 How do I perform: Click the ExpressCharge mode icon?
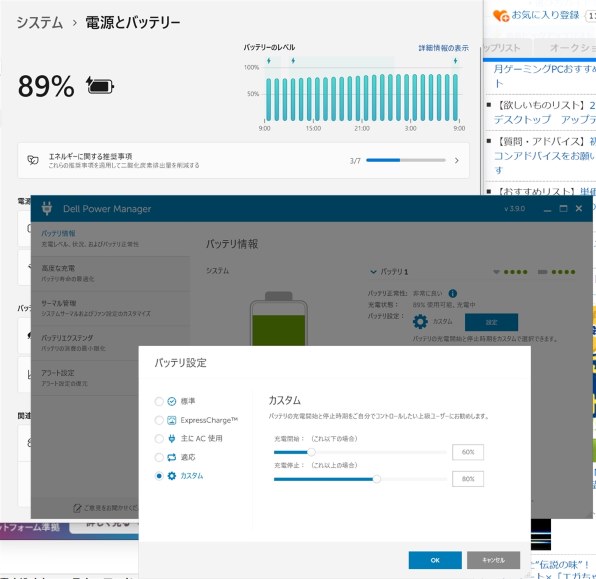172,420
